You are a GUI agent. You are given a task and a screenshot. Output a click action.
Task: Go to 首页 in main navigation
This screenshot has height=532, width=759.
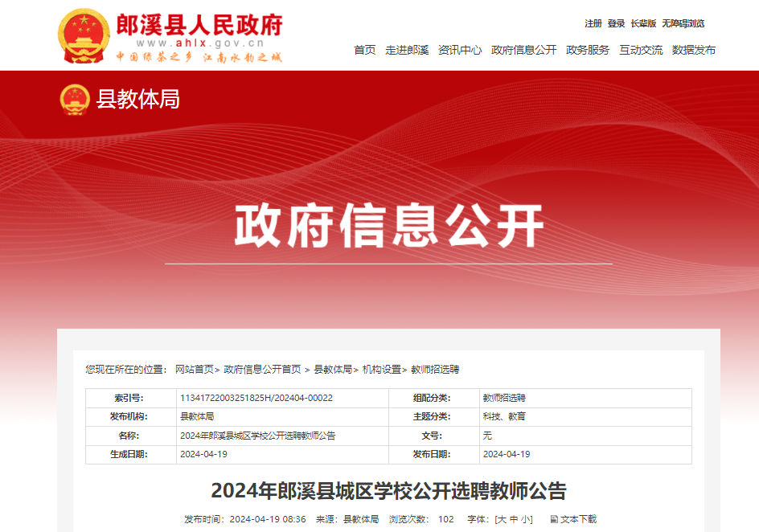point(364,50)
